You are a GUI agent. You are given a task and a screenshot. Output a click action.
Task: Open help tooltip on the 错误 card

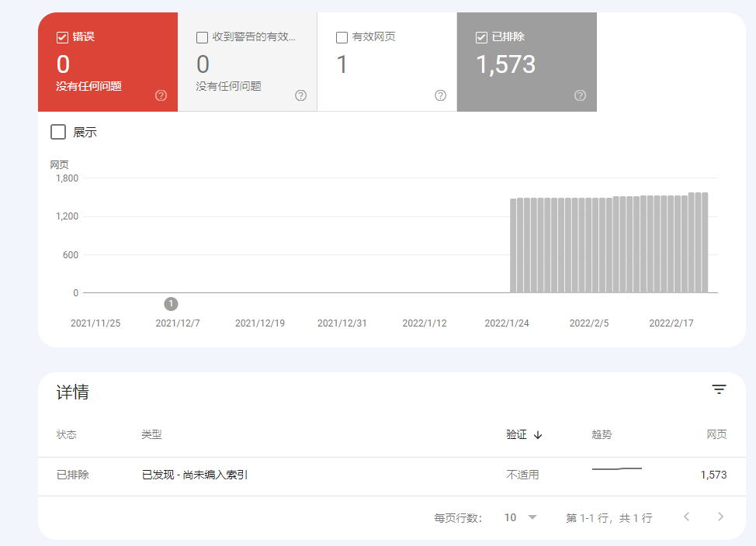[x=160, y=95]
